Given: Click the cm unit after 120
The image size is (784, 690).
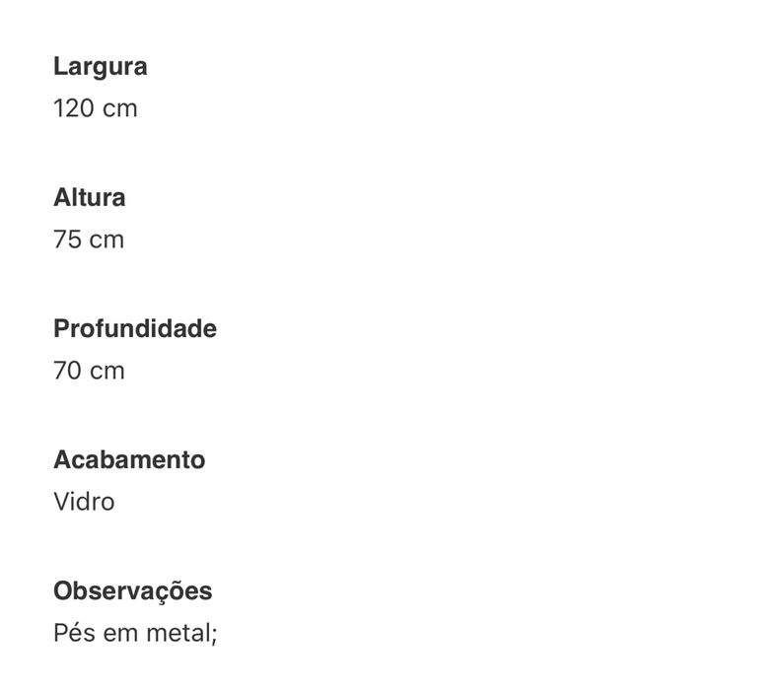Looking at the screenshot, I should pos(120,108).
